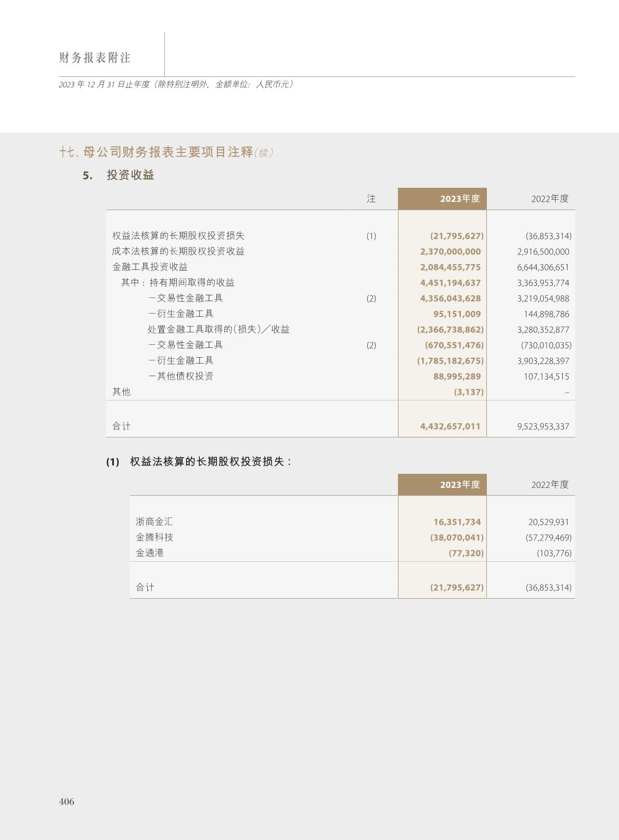
Task: Select the 浙商金汇 row in the lower table
Action: [154, 522]
